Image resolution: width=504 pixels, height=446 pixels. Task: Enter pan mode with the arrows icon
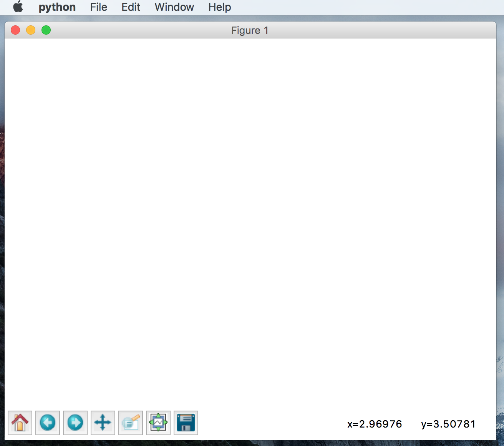[103, 423]
